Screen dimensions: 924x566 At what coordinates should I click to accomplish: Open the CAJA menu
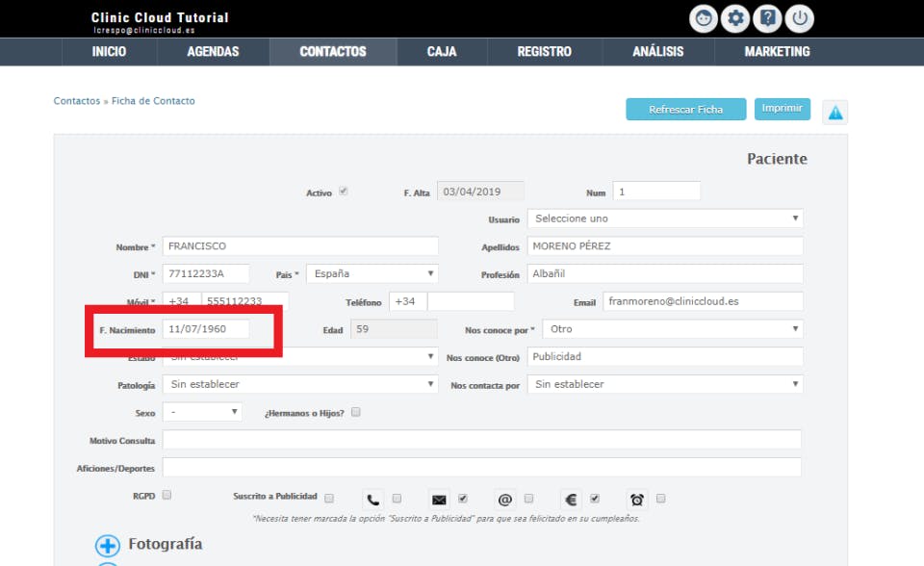point(442,52)
